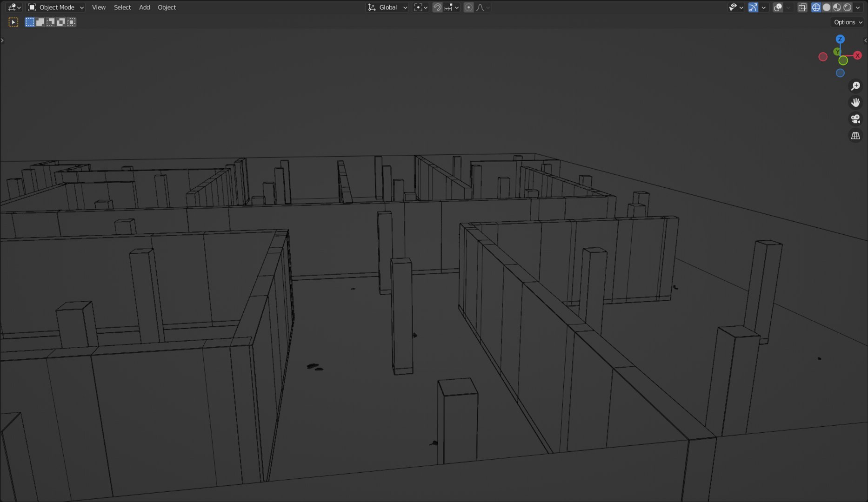Expand the sidebar arrow on right edge
Screen dimensions: 868x502
[x=865, y=40]
